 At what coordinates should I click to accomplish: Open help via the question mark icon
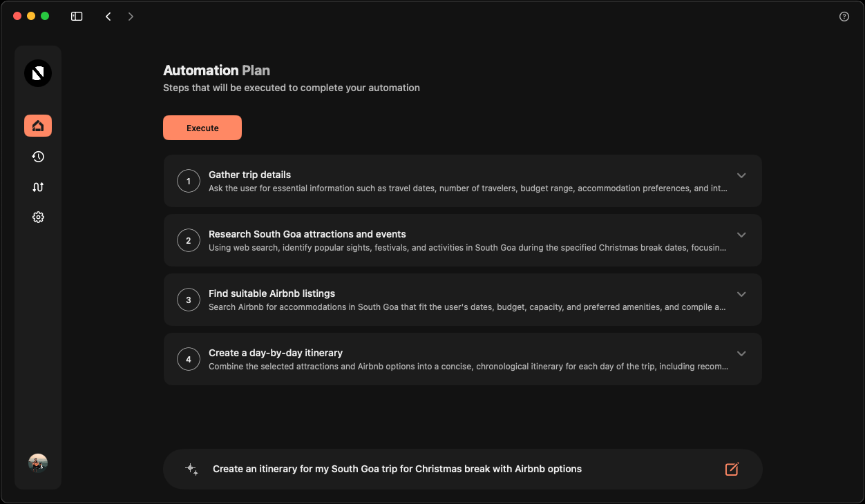coord(844,17)
